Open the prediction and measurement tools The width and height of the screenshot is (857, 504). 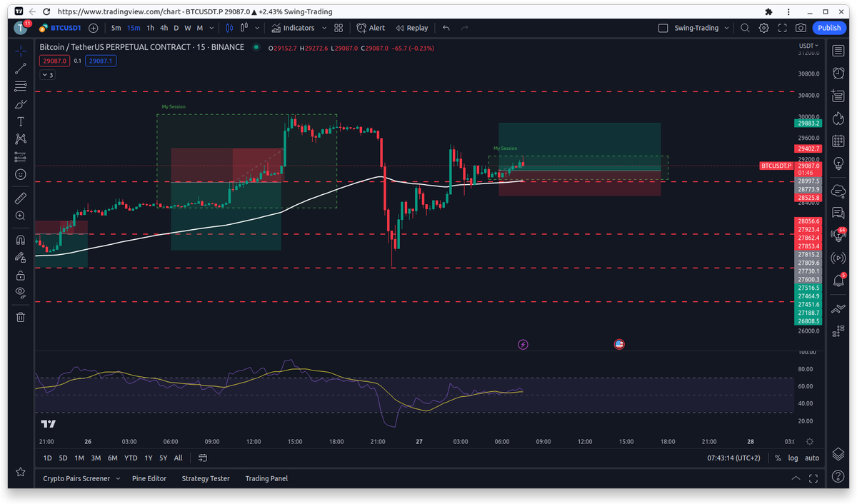[x=20, y=157]
